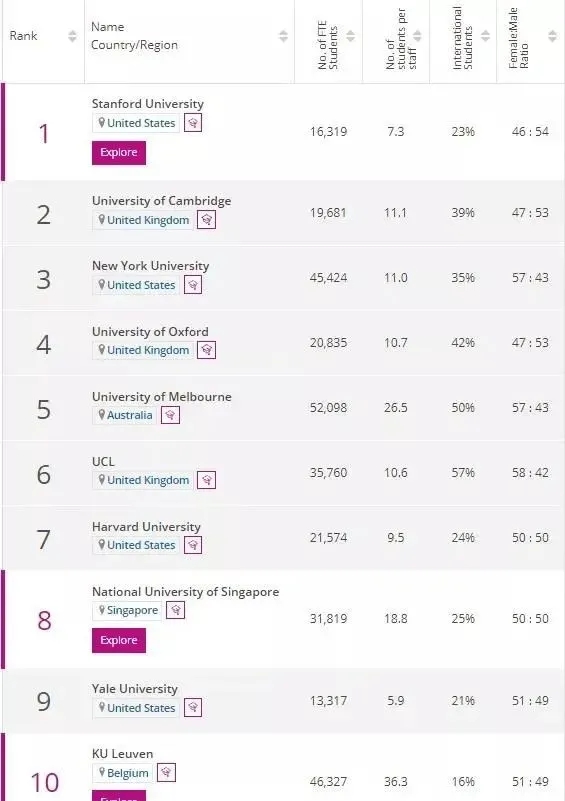This screenshot has width=565, height=801.
Task: Sort by No. of FTE Students arrows
Action: (350, 36)
